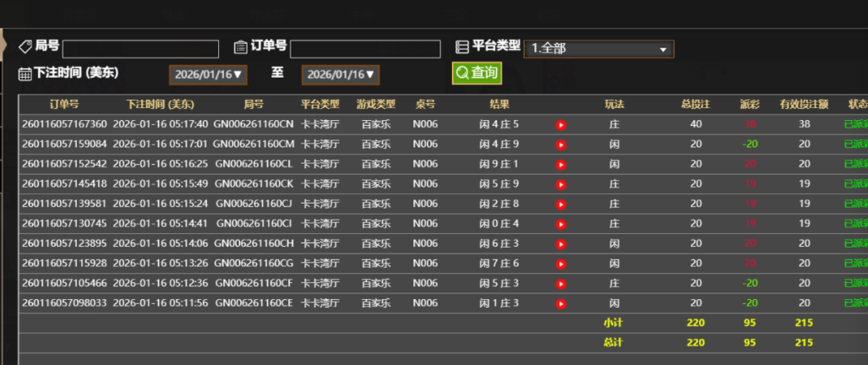Expand the start date picker dropdown
This screenshot has height=365, width=868.
pyautogui.click(x=208, y=74)
